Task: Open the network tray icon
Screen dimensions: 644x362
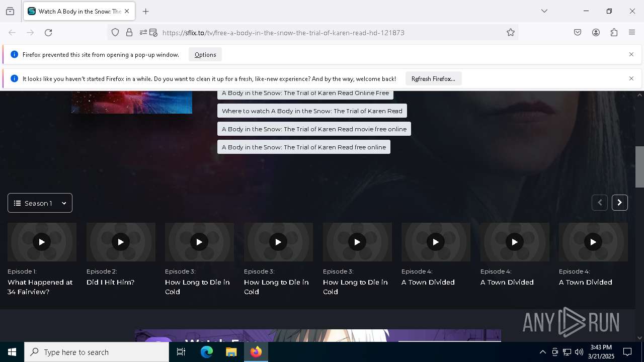Action: pyautogui.click(x=567, y=352)
